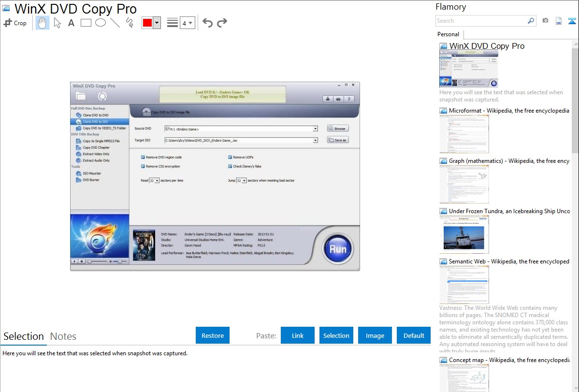
Task: Click the camera snapshot icon
Action: click(x=545, y=21)
